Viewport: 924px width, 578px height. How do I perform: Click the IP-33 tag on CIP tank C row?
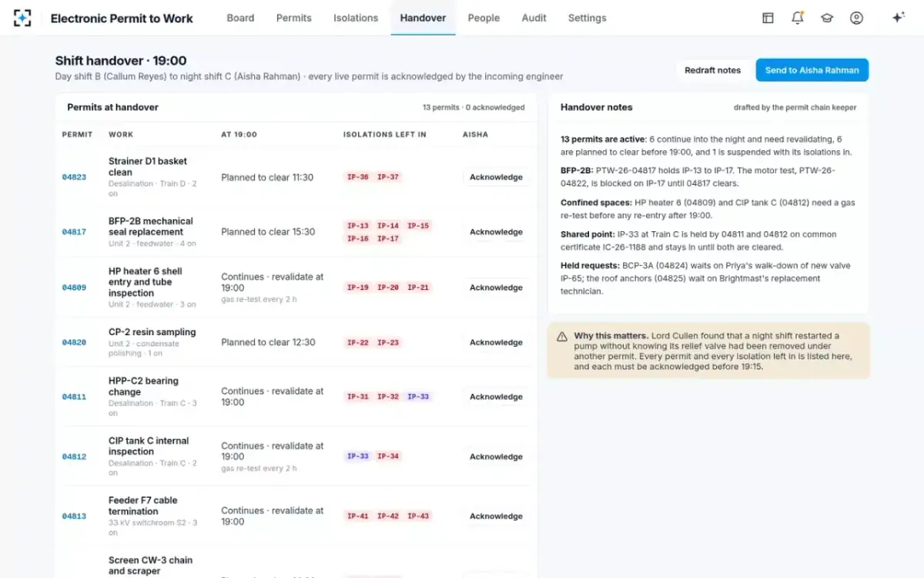click(x=358, y=456)
